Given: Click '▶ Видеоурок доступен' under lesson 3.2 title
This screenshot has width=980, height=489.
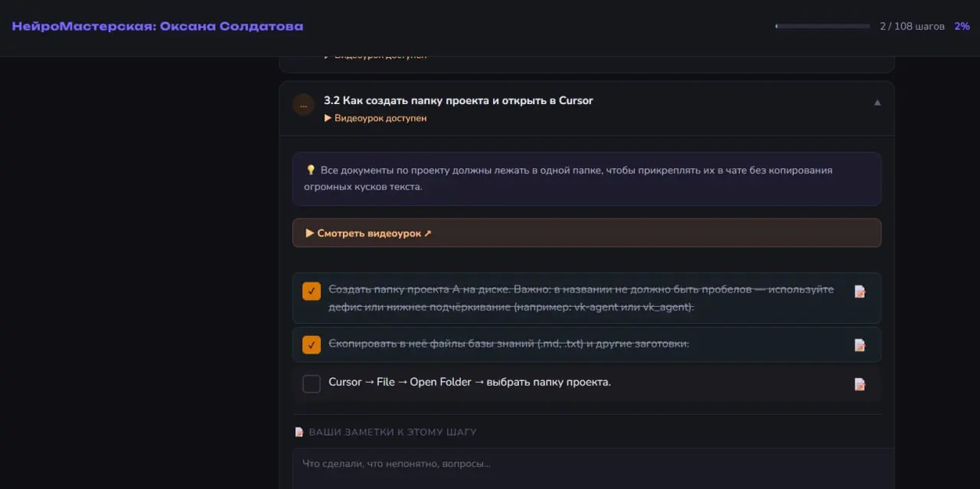Looking at the screenshot, I should 375,118.
